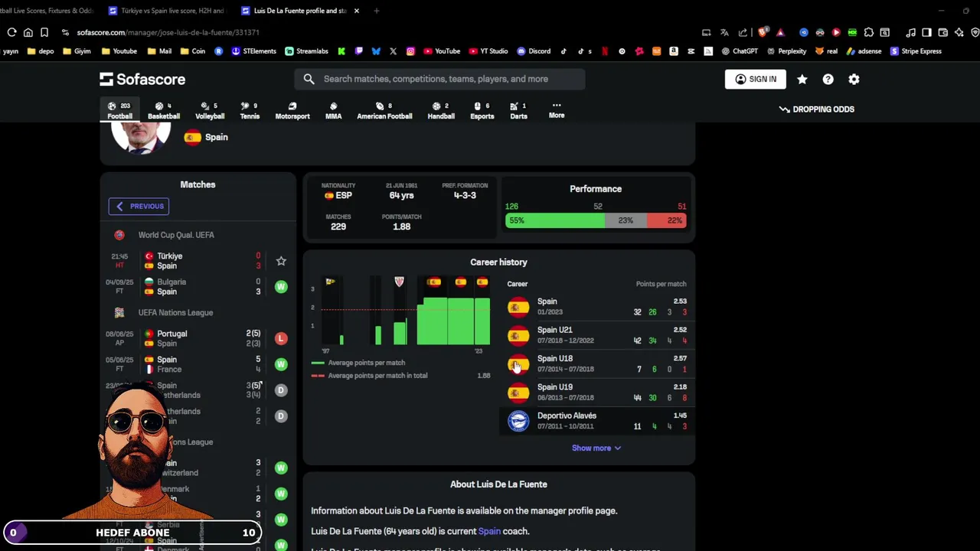Select the Motorsport tab
The height and width of the screenshot is (551, 980).
point(292,111)
